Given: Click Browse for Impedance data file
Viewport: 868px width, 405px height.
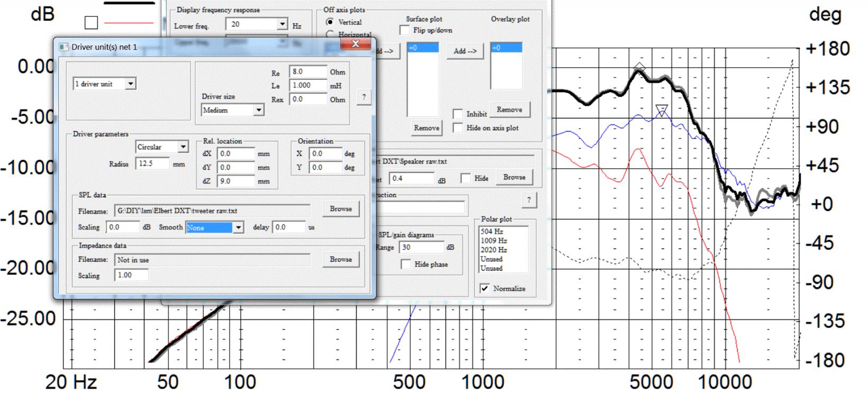Looking at the screenshot, I should (341, 259).
